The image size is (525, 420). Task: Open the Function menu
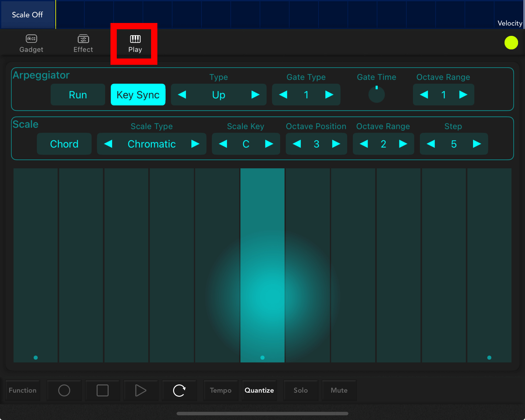pos(23,390)
